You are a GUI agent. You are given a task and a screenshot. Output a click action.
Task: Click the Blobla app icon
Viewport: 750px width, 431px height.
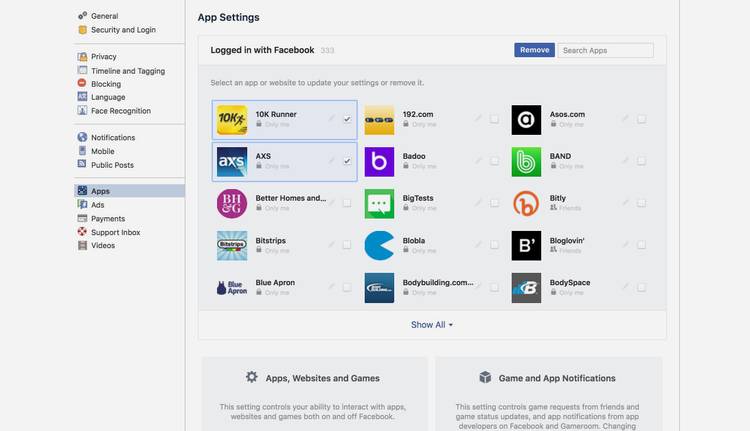tap(379, 246)
